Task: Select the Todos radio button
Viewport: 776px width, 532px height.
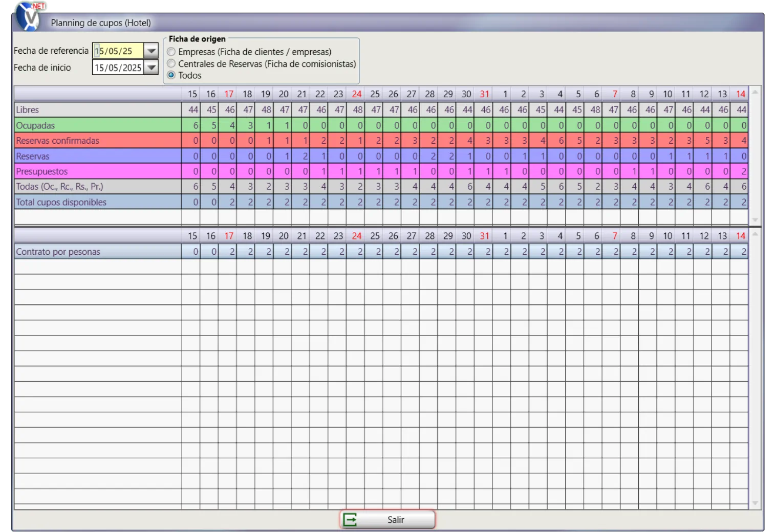Action: [171, 75]
